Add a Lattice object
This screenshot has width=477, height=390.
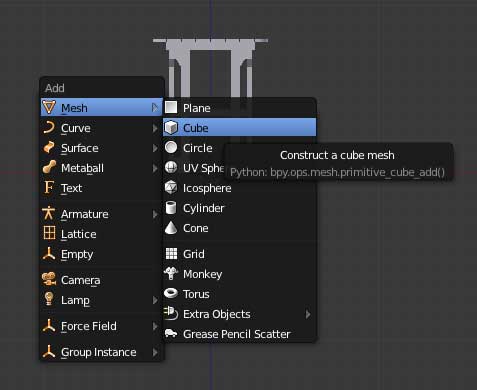(x=101, y=234)
